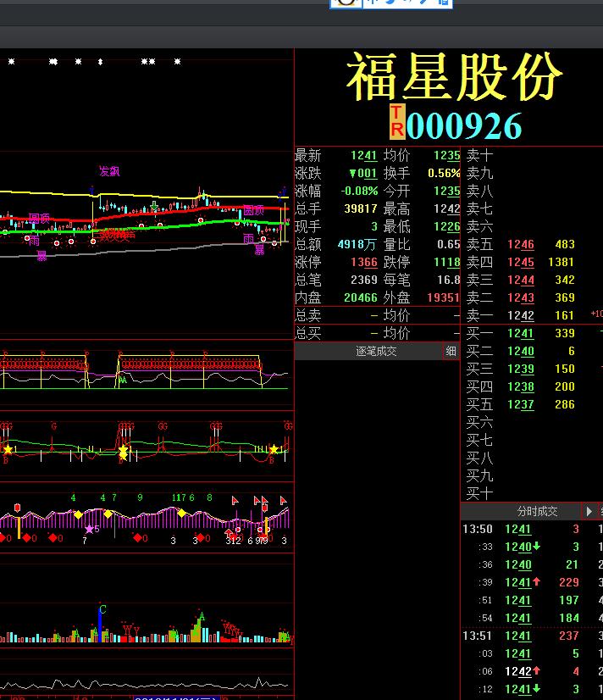
Task: Click the 13:50 trade row with volume 3
Action: [x=533, y=529]
